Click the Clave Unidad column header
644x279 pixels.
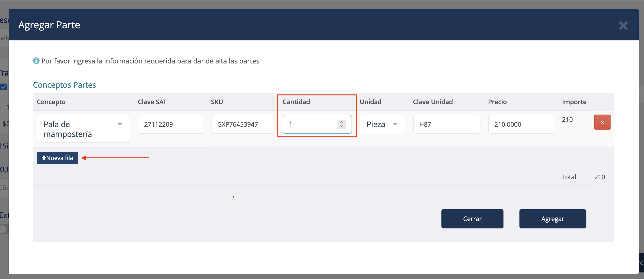432,102
